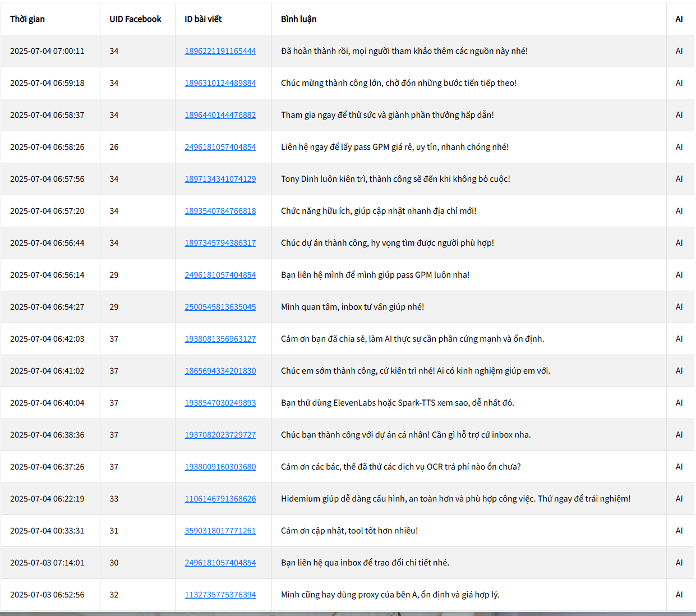
Task: Select timestamp 2025-07-04 06:42:03
Action: click(x=47, y=339)
